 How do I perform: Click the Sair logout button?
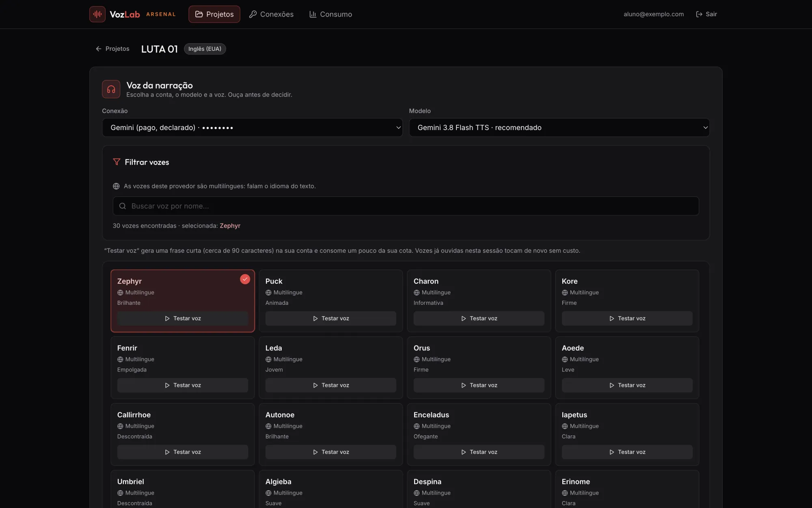tap(706, 14)
